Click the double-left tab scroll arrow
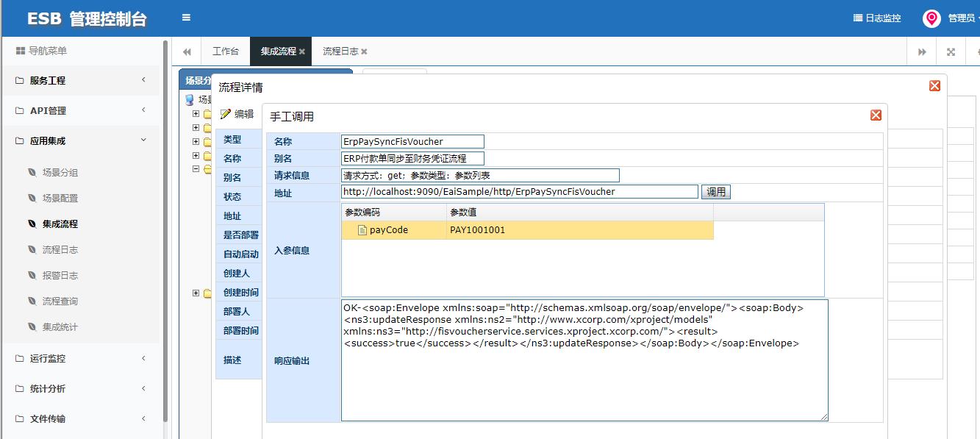This screenshot has width=980, height=439. tap(187, 51)
